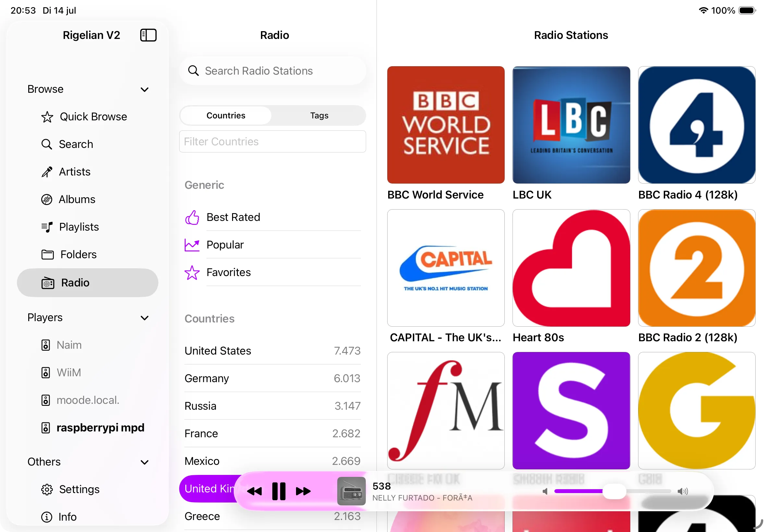
Task: Click the Search magnifier icon in sidebar
Action: [x=47, y=144]
